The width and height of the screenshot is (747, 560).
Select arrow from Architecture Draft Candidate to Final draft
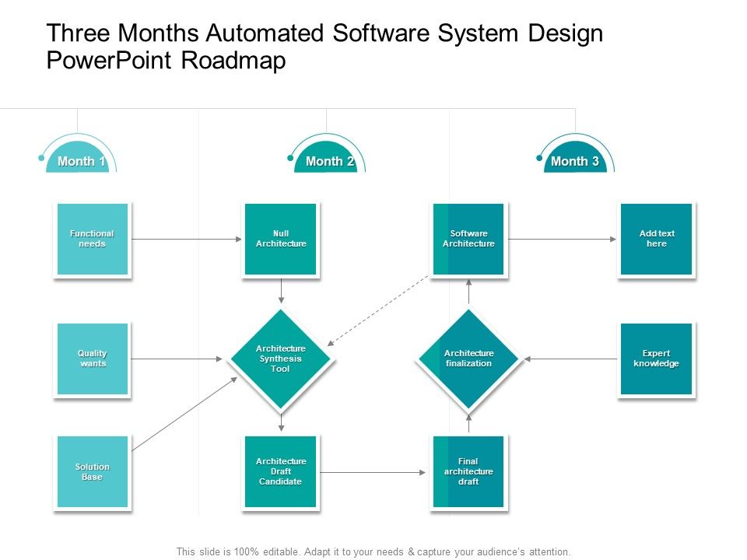tap(373, 472)
